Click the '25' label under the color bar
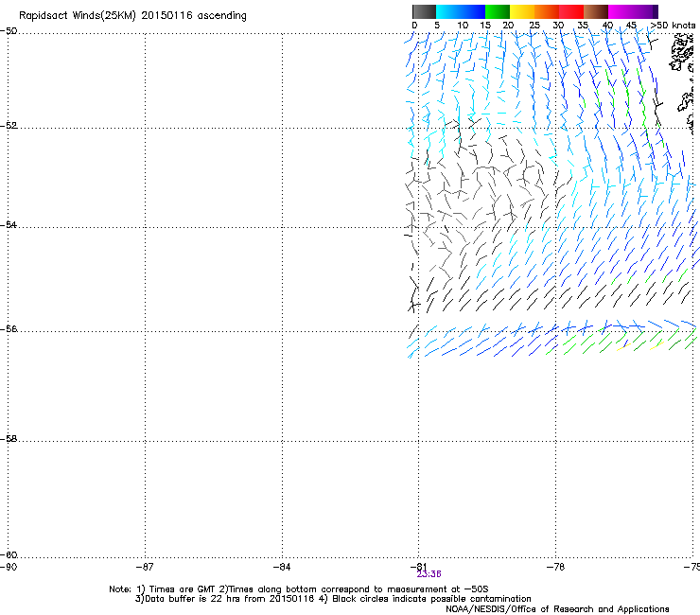Image resolution: width=700 pixels, height=615 pixels. (534, 26)
